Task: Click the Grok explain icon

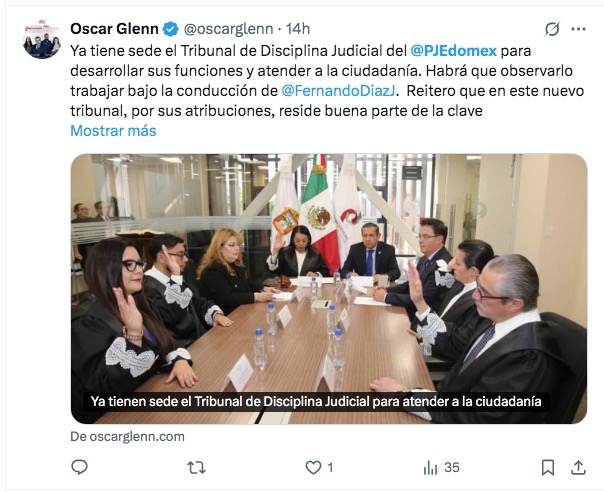Action: click(552, 29)
